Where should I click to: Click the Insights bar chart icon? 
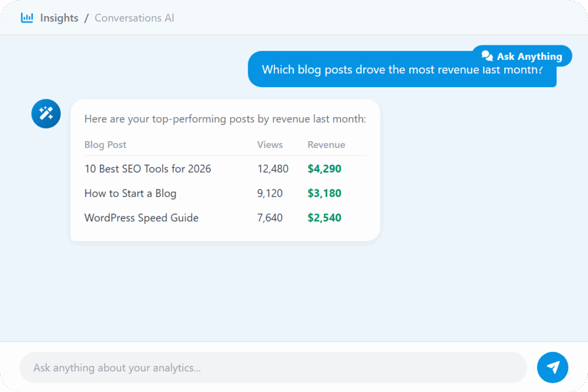[x=27, y=18]
